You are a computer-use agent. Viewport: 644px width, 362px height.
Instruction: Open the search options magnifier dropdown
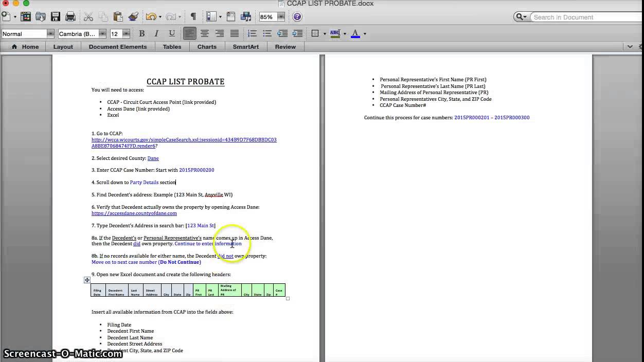click(x=521, y=17)
